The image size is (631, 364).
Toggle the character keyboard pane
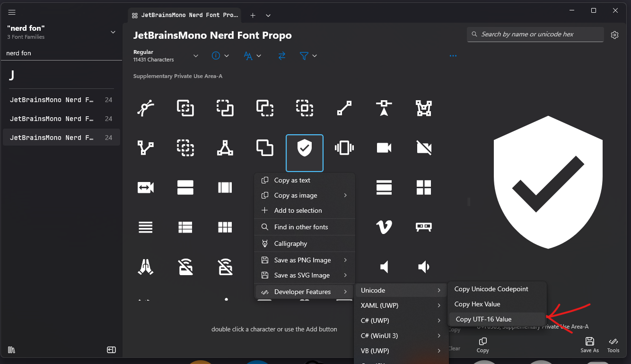tap(111, 350)
